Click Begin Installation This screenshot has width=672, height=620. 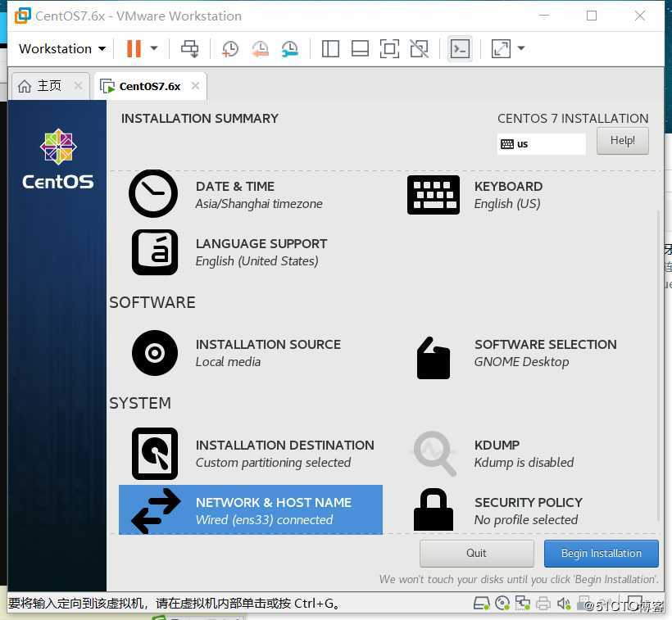tap(602, 553)
